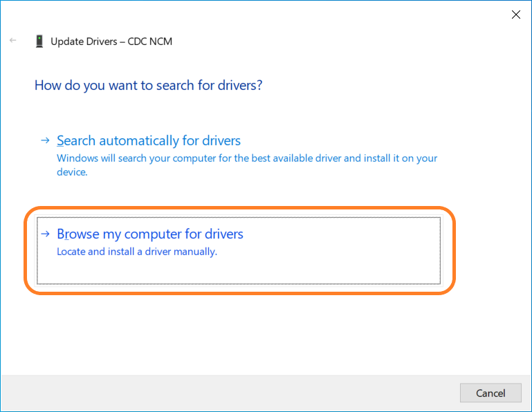Click the gray footer bar left of Cancel
Screen dimensions: 532x412
click(228, 393)
